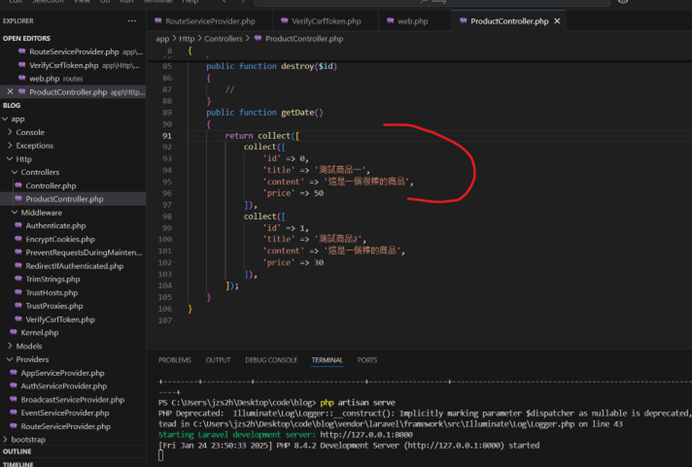This screenshot has height=467, width=692.
Task: Open VerifyCsrfToken.php in the Middleware tree
Action: coord(60,320)
